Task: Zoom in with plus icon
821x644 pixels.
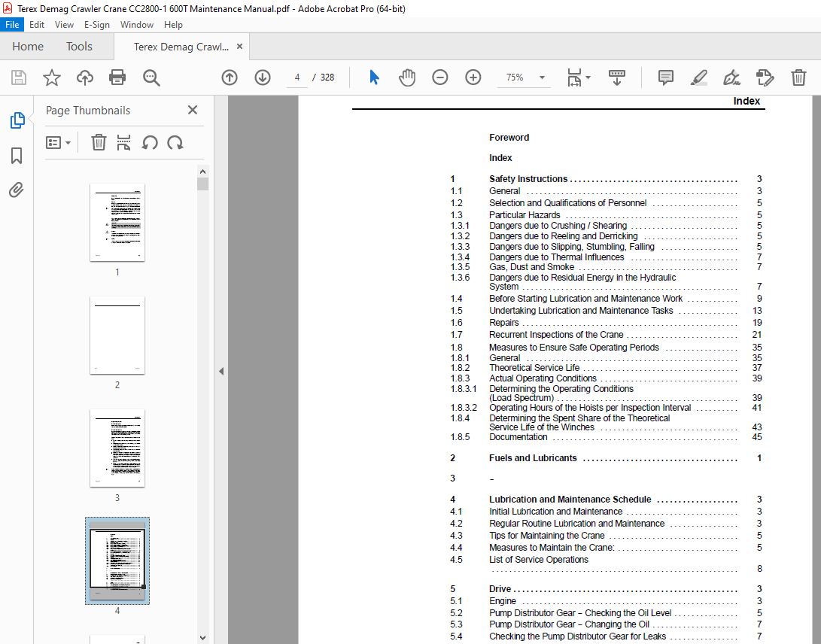Action: coord(473,77)
